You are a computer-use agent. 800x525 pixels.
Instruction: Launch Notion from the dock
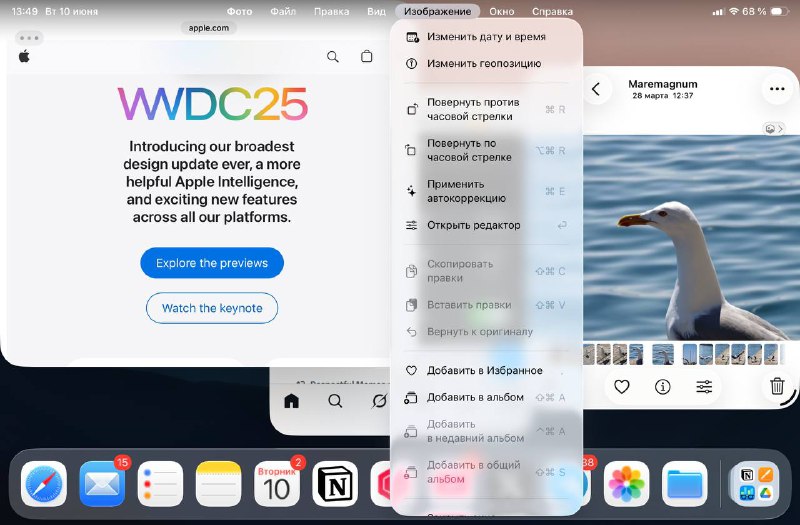click(x=335, y=484)
